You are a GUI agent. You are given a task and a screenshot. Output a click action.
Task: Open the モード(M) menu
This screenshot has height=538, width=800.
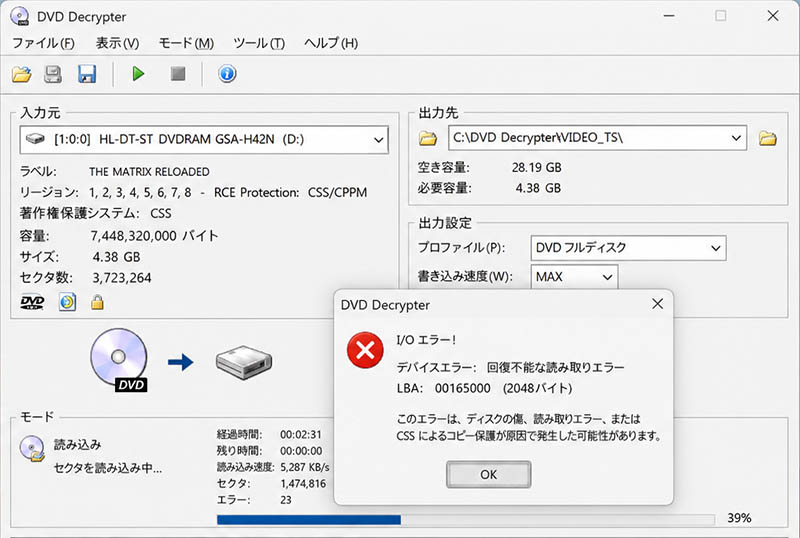(x=186, y=43)
